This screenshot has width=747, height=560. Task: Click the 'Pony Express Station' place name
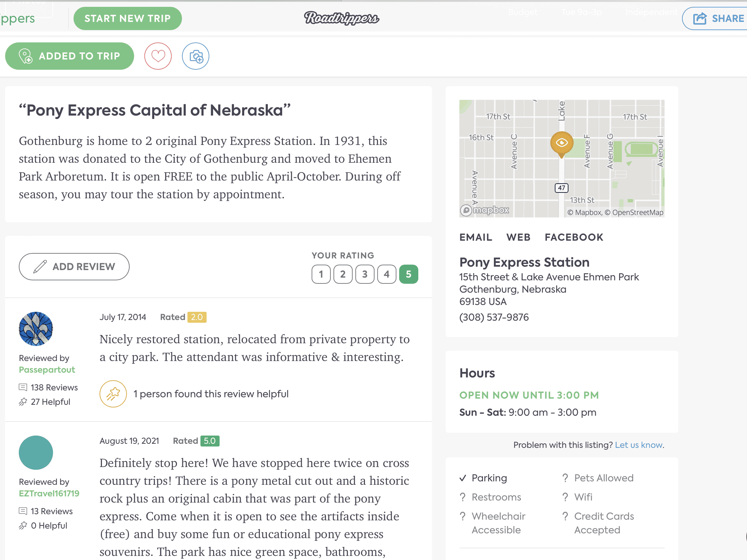(x=524, y=262)
